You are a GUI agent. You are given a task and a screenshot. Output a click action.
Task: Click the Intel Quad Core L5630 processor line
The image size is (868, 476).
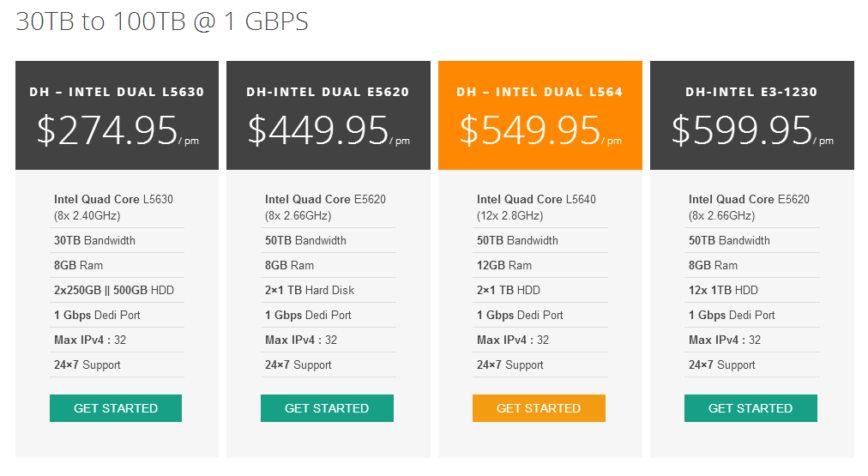point(113,200)
